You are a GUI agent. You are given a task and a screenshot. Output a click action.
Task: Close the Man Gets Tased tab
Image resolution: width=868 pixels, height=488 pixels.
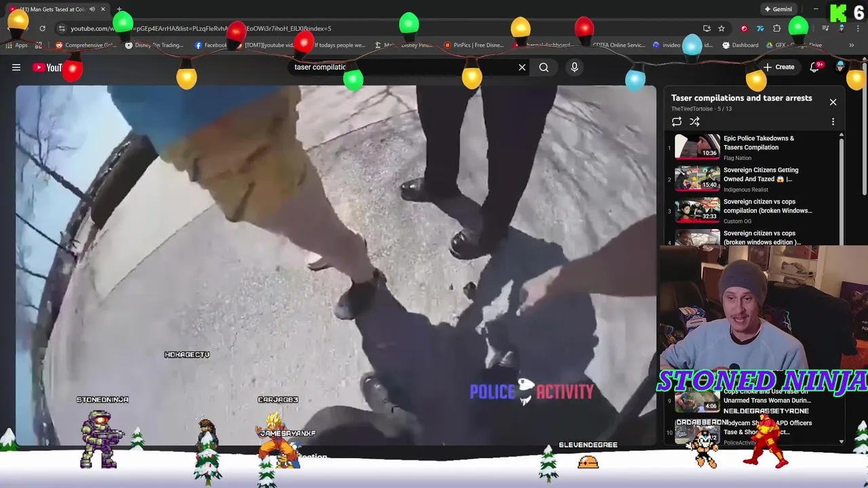click(103, 9)
